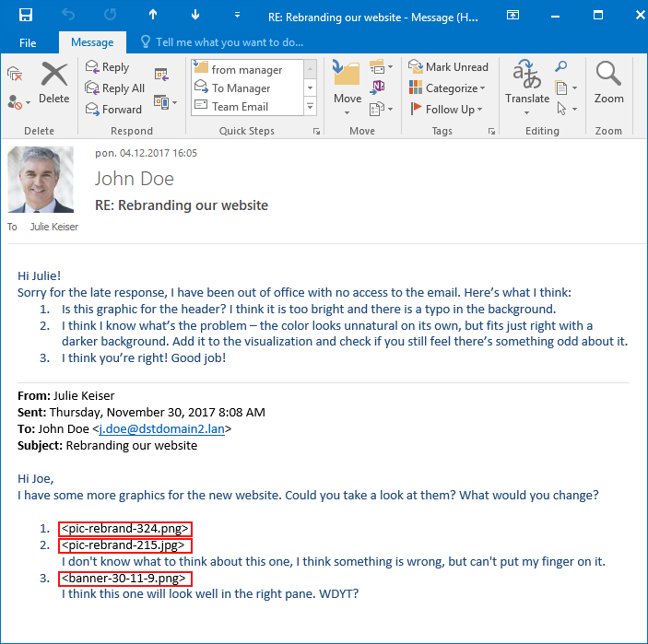Reply to John Doe's message
This screenshot has width=648, height=644.
108,67
